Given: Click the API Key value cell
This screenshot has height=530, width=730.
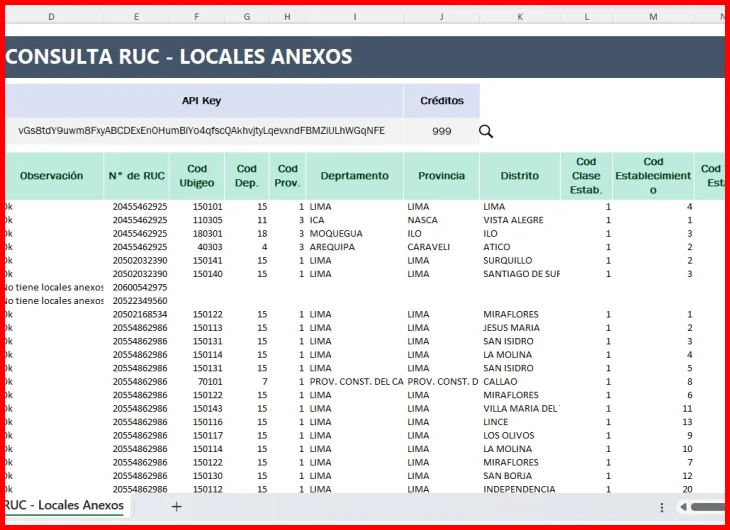Looking at the screenshot, I should pyautogui.click(x=202, y=131).
